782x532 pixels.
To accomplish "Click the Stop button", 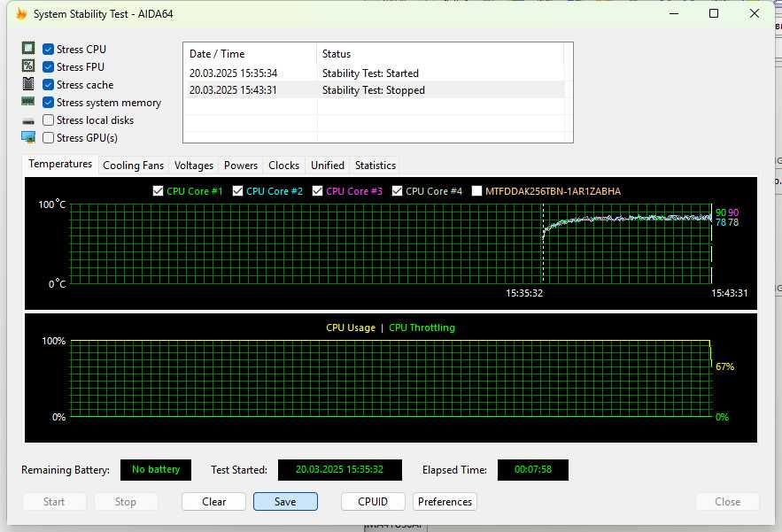I will tap(126, 502).
